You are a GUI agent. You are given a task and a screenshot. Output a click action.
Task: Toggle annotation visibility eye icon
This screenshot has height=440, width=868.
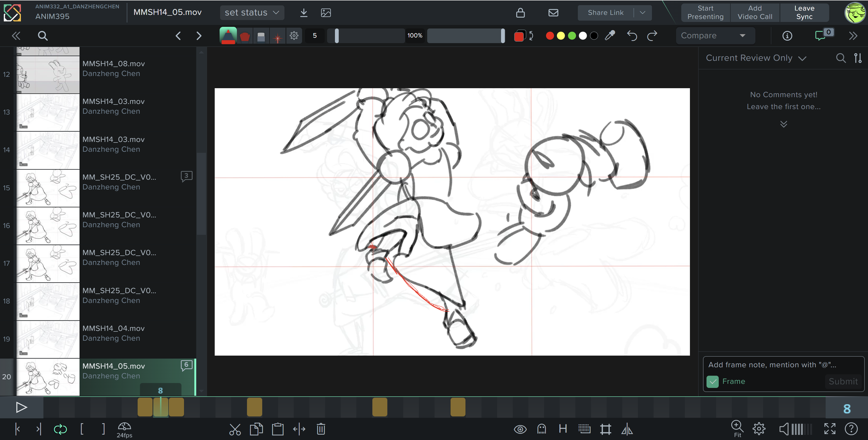point(520,429)
